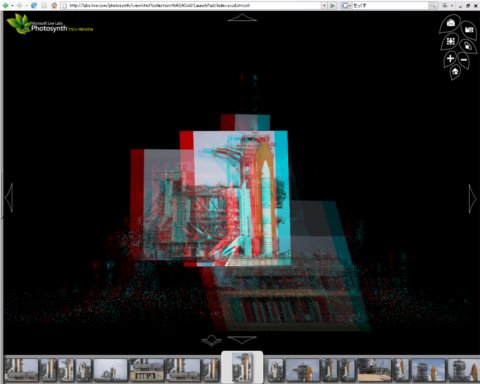
Task: Click the camera snapshot leaf icon
Action: pos(469,30)
